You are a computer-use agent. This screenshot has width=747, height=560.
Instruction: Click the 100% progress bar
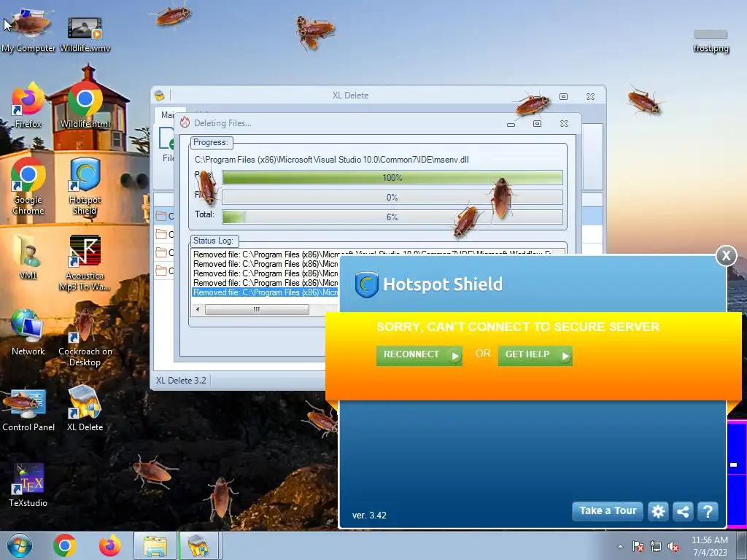(x=392, y=178)
